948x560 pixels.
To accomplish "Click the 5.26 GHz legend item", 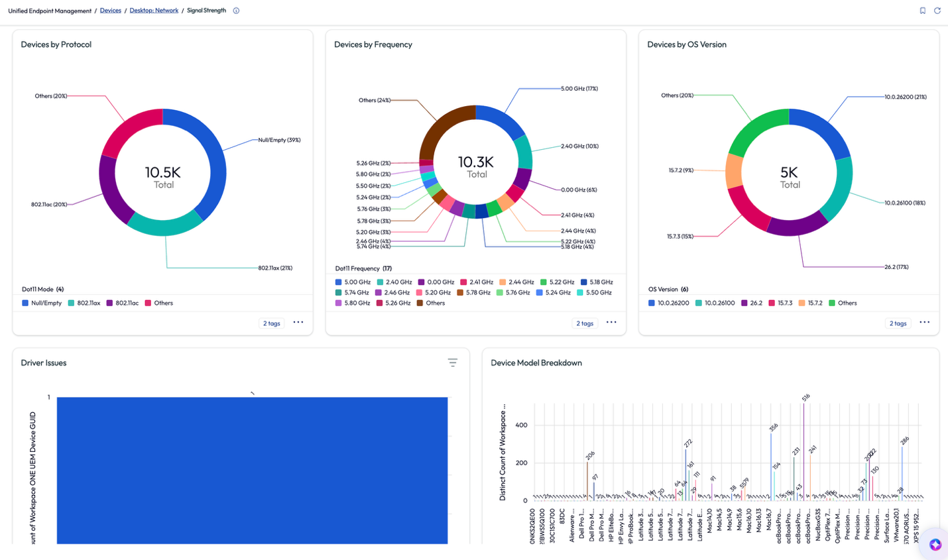I will [x=394, y=303].
